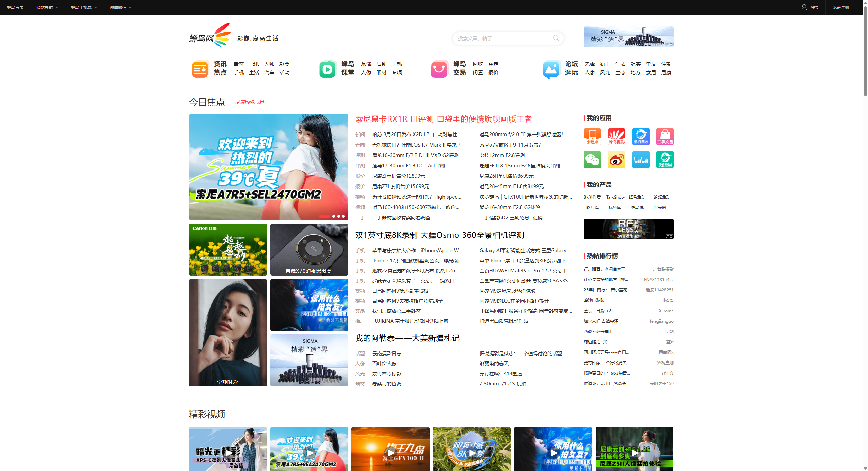Click the 登录 link
This screenshot has height=471, width=868.
point(815,7)
